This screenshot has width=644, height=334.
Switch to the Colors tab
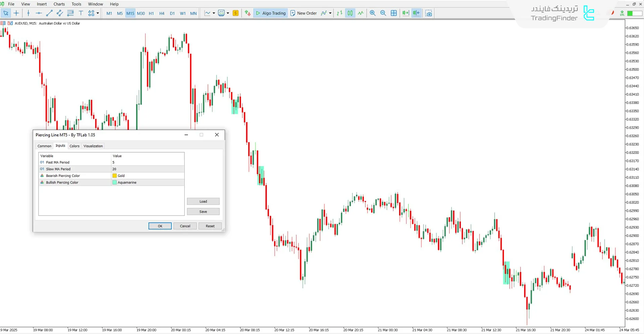75,146
